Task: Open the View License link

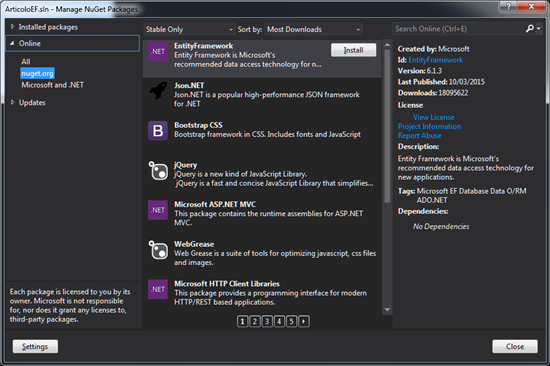Action: tap(434, 117)
